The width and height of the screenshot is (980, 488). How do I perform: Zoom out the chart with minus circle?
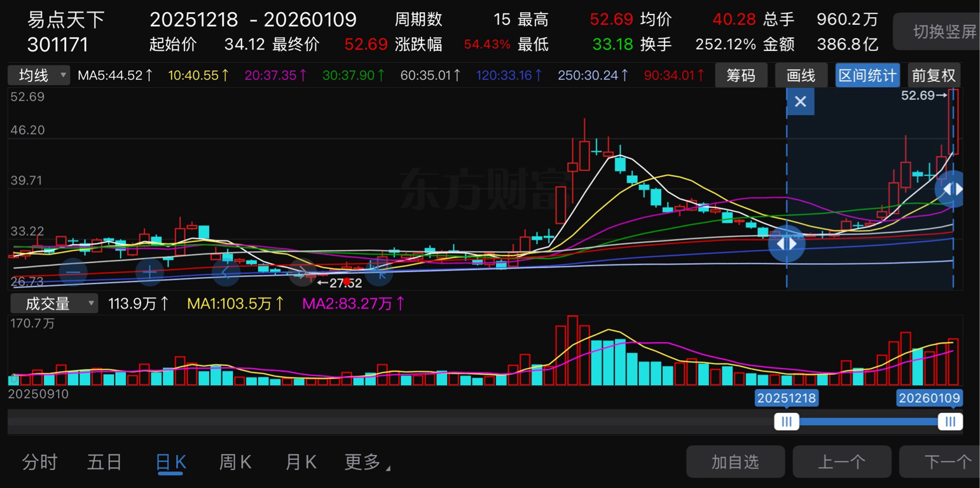[x=73, y=272]
